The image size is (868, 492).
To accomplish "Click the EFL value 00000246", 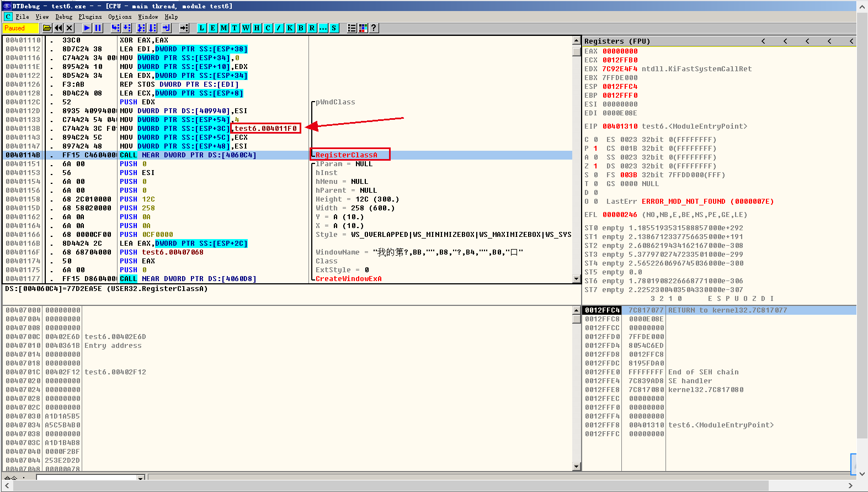I will pyautogui.click(x=620, y=215).
